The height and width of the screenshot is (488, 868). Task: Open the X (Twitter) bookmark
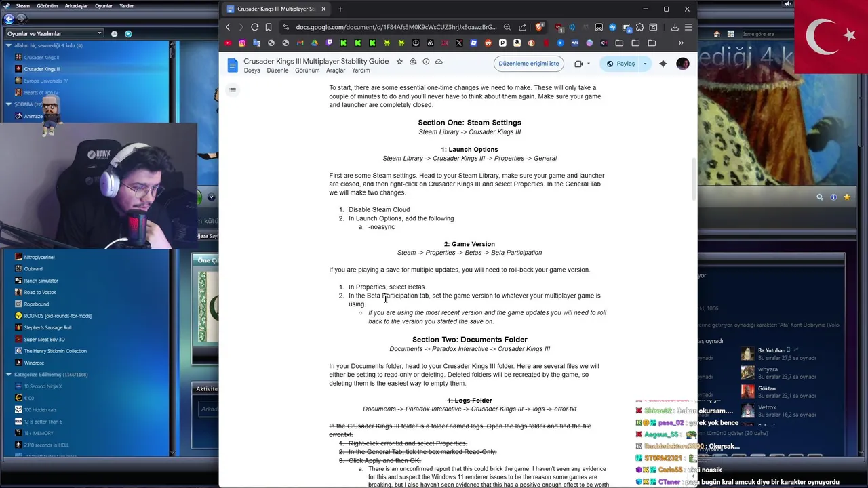tap(459, 43)
